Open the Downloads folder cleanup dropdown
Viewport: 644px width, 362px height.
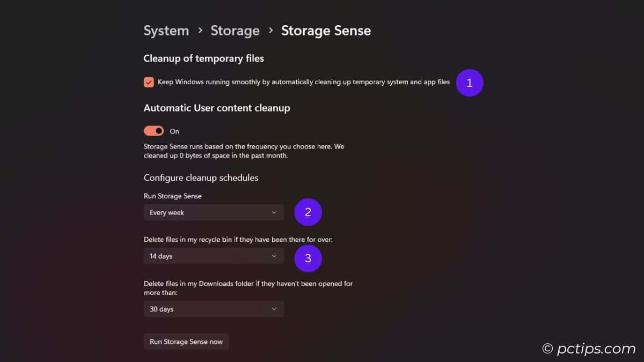[214, 309]
